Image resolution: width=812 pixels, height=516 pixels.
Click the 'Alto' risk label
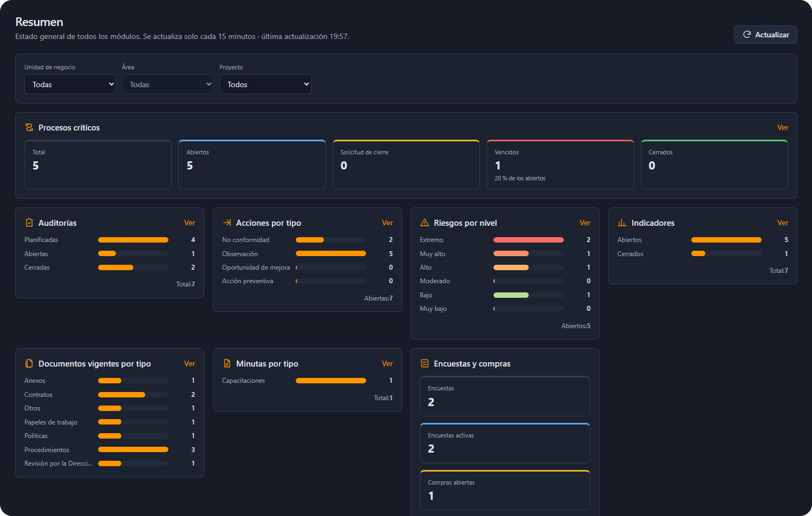[426, 267]
